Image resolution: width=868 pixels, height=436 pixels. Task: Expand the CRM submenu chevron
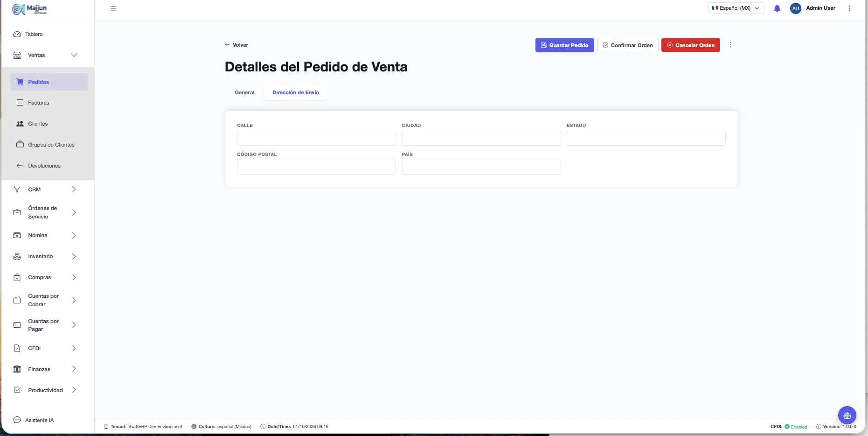[x=74, y=189]
